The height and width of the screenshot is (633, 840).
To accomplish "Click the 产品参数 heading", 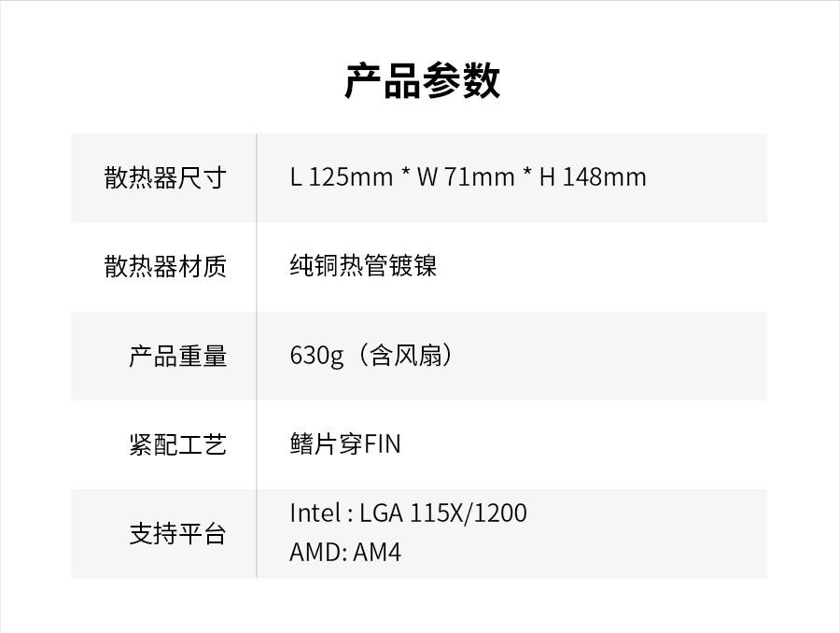I will 422,81.
